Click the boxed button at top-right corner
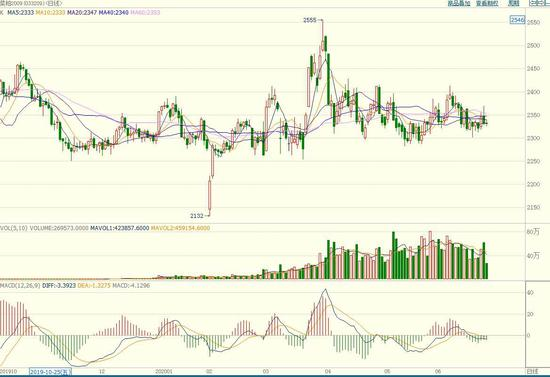 coord(539,3)
